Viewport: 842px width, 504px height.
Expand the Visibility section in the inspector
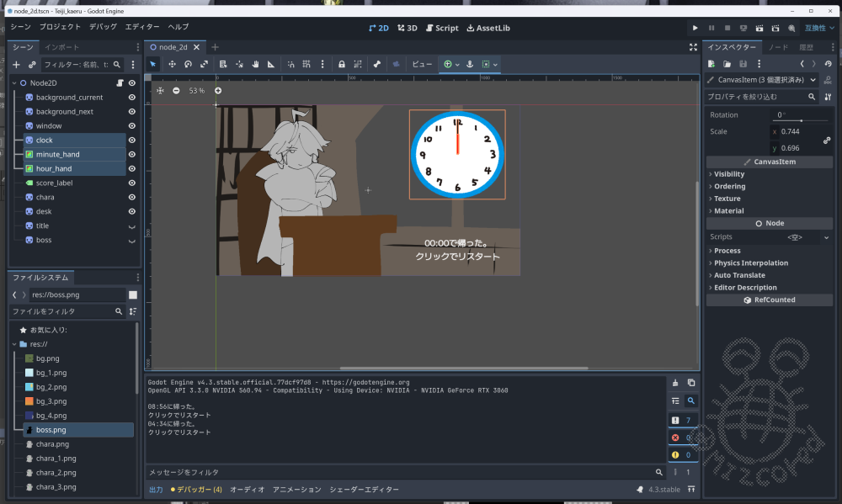728,174
